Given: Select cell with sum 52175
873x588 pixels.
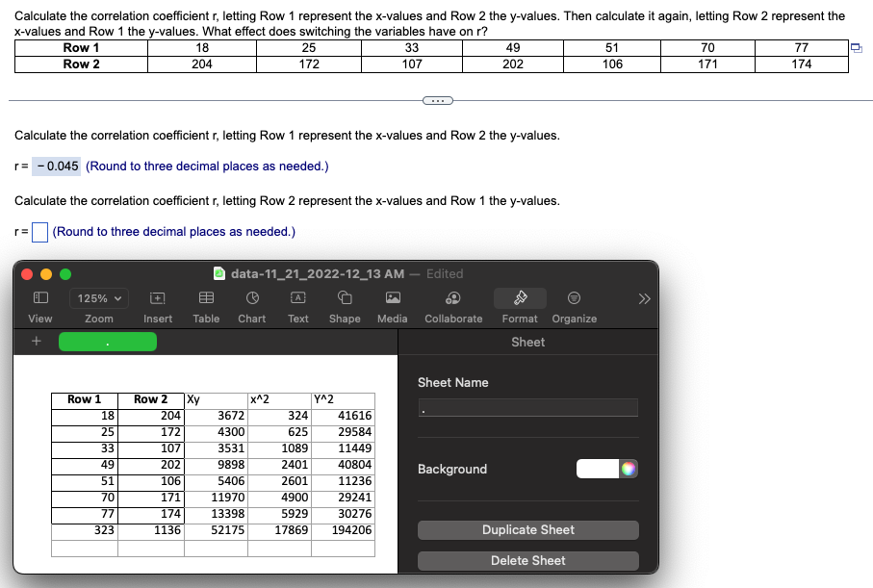Looking at the screenshot, I should [216, 530].
